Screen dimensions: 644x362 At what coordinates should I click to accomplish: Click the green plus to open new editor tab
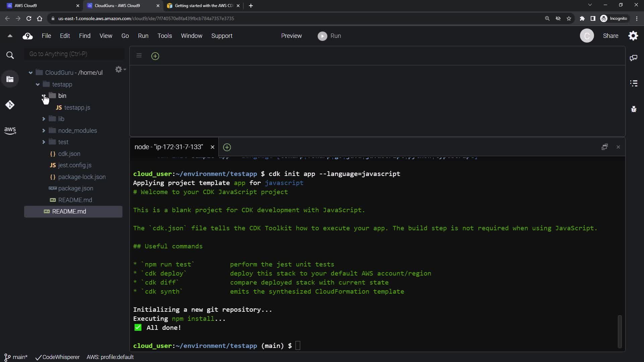pos(155,56)
